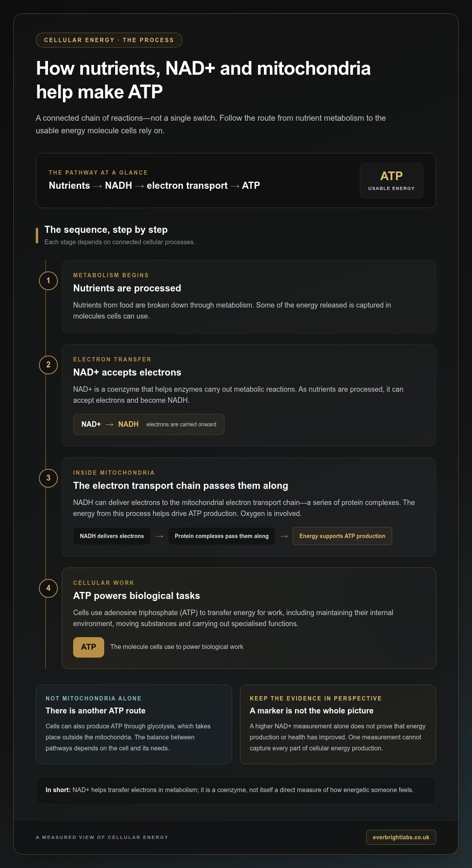Screen dimensions: 472x868
Task: Open the everbrightlabs.co.uk link
Action: click(401, 837)
